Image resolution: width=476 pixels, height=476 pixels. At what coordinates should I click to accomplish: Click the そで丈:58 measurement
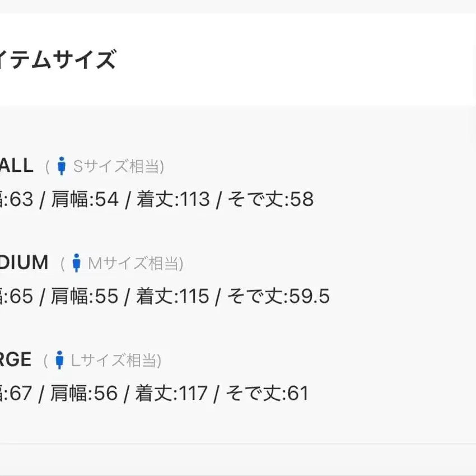pos(270,199)
